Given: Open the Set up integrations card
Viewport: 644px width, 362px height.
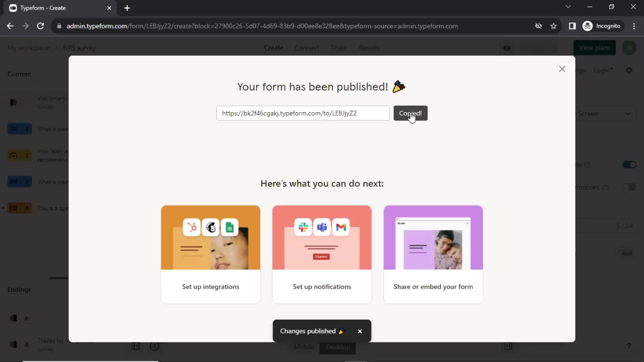Looking at the screenshot, I should point(211,254).
